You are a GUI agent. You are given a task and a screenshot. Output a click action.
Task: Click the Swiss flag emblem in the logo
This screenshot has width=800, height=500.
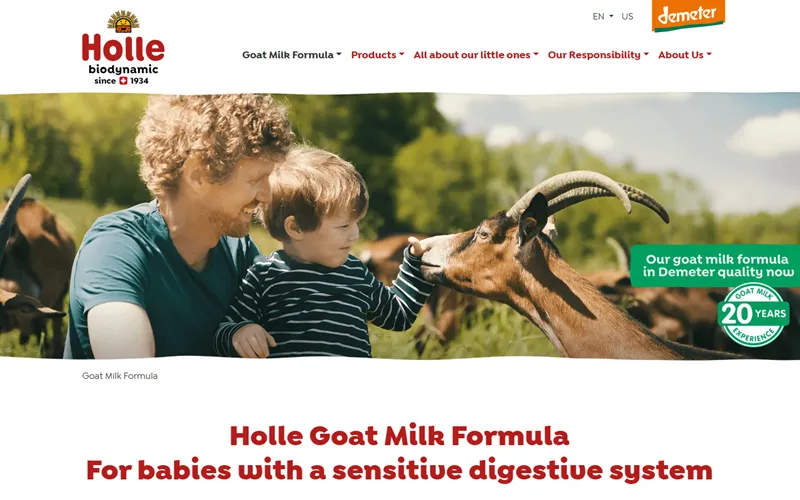[123, 81]
